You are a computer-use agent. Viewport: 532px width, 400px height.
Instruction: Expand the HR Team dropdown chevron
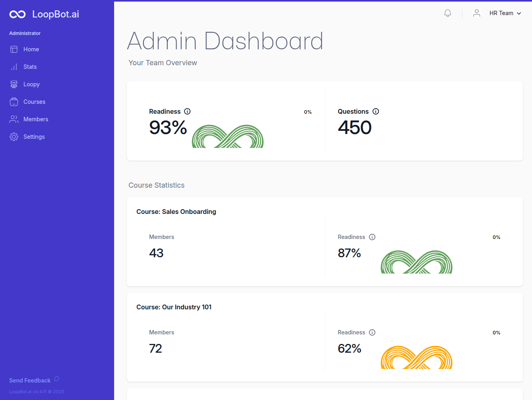519,14
